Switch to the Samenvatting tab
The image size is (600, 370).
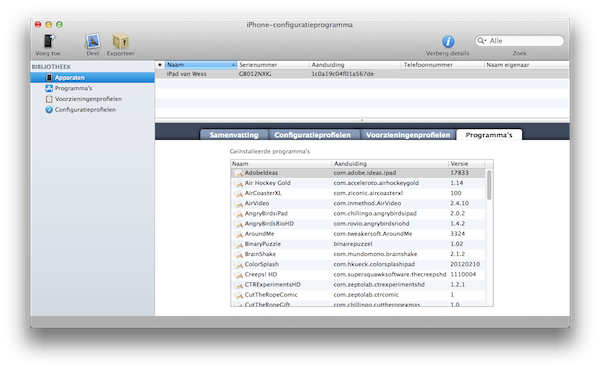tap(234, 135)
